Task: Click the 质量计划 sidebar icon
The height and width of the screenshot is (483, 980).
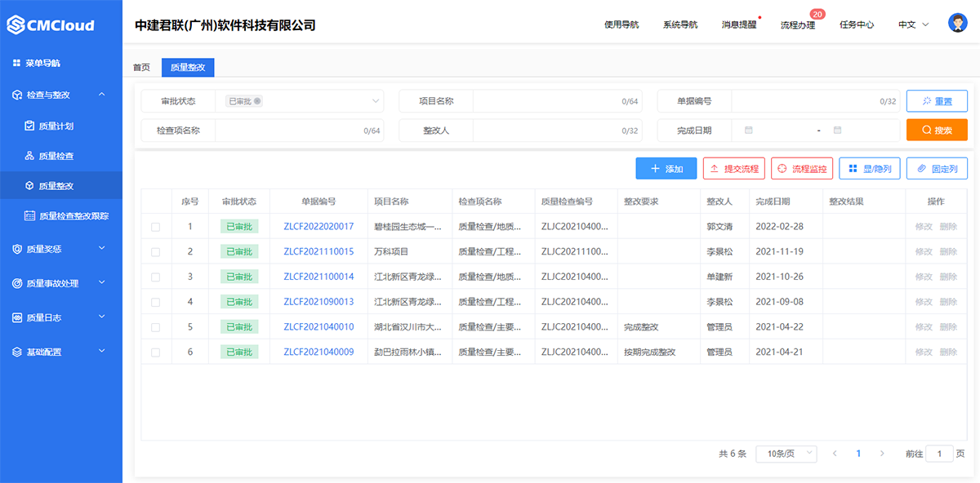Action: 30,126
